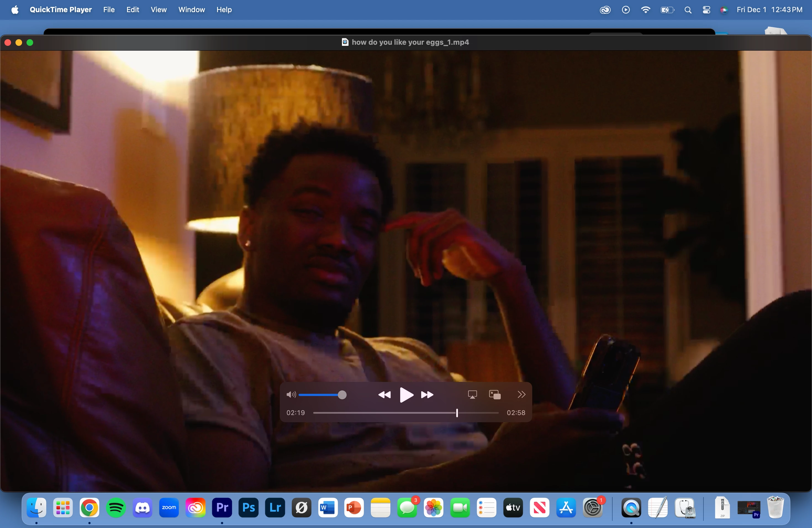Viewport: 812px width, 528px height.
Task: Click the file title proxy icon
Action: point(345,42)
